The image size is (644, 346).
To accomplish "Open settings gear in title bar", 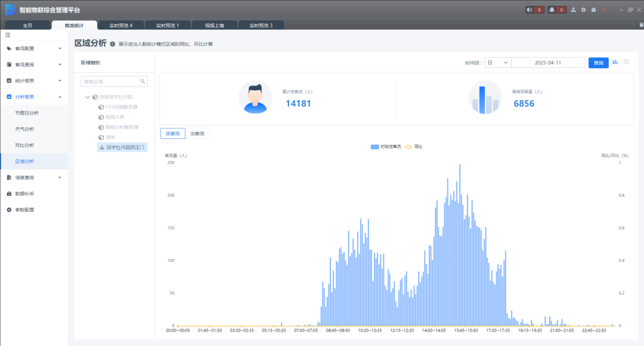I will coord(584,10).
